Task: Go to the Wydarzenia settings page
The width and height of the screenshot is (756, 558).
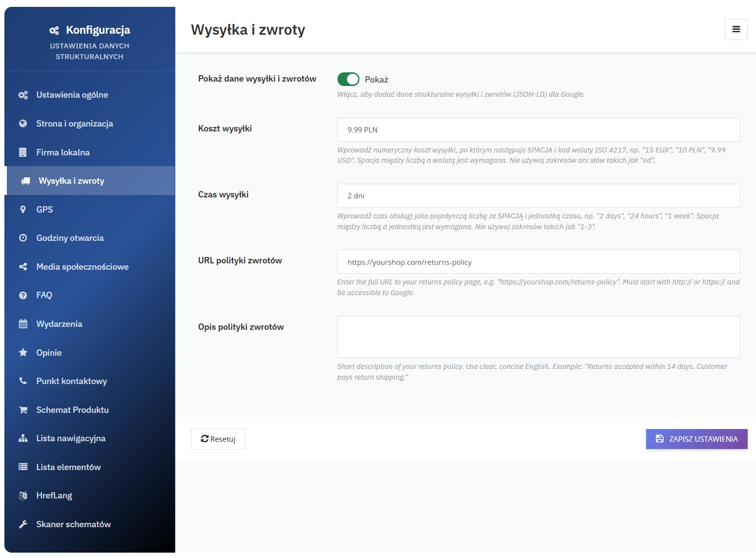Action: (x=59, y=324)
